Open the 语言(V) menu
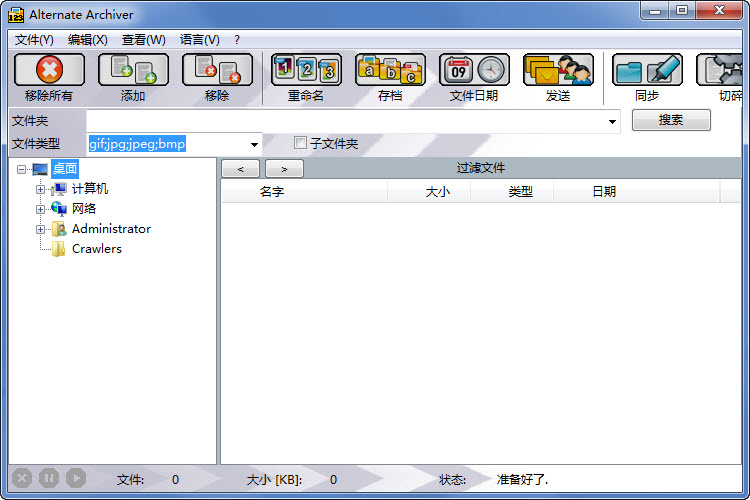Image resolution: width=750 pixels, height=500 pixels. 199,40
